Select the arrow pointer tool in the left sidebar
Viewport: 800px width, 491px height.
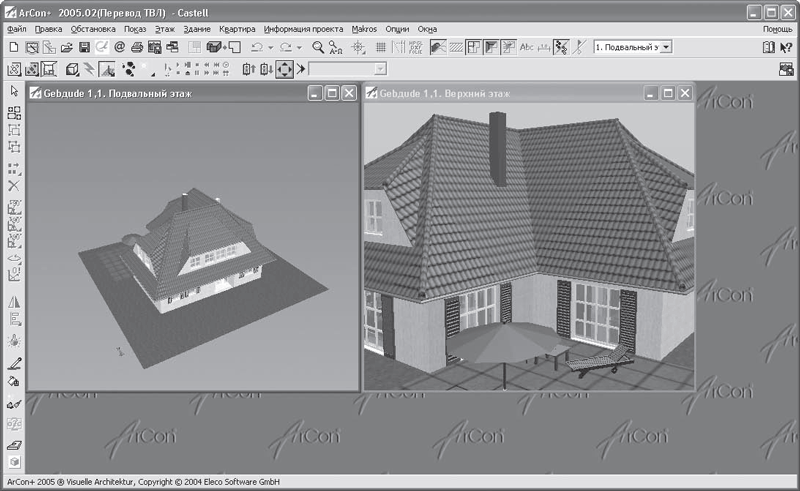[14, 91]
